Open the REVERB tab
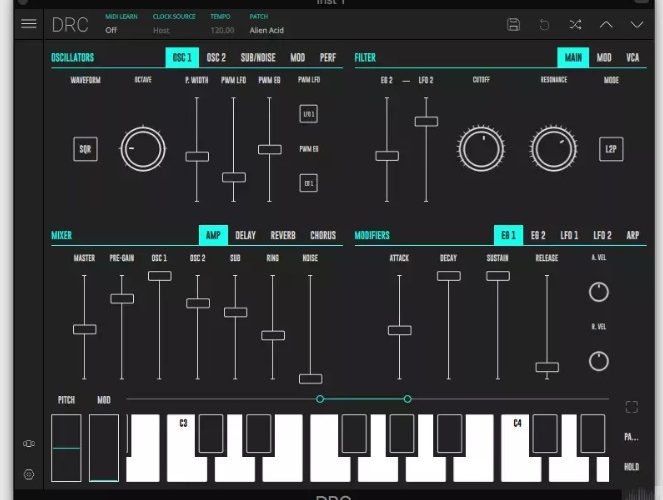Viewport: 663px width, 500px height. 283,235
